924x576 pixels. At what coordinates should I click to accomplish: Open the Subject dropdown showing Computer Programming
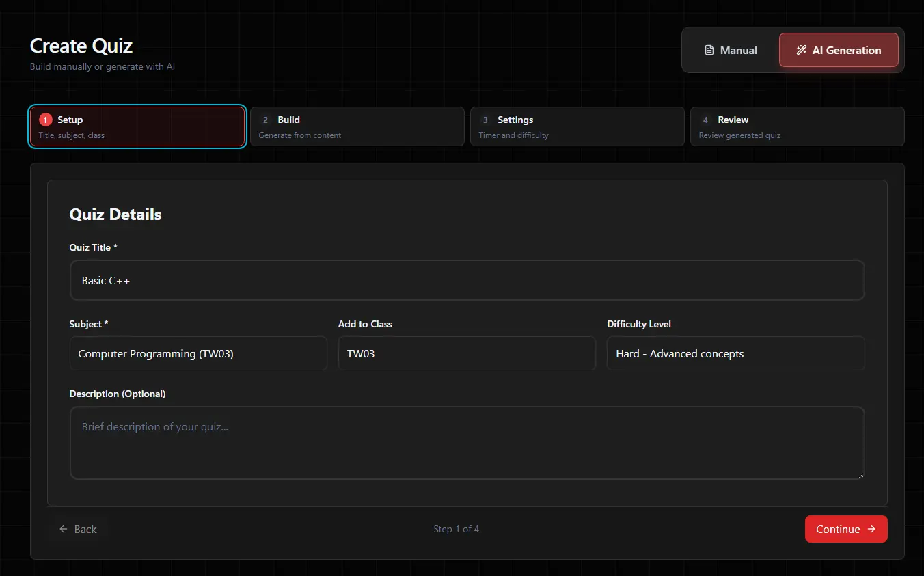pyautogui.click(x=198, y=353)
